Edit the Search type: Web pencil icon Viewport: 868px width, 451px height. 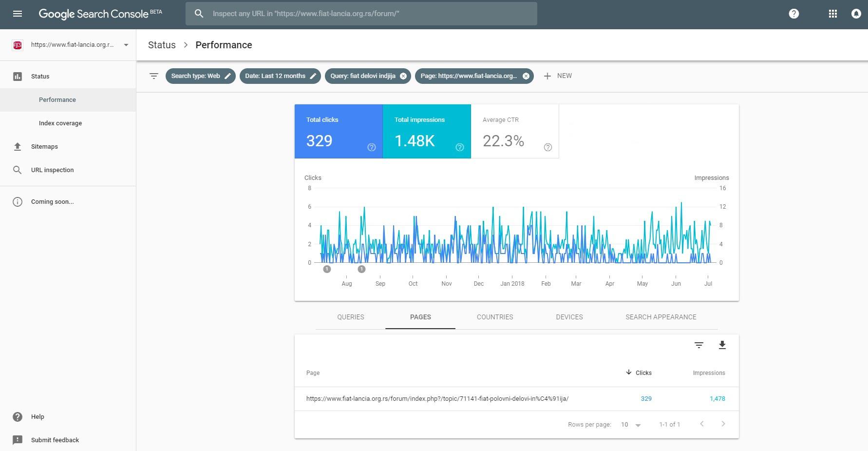[x=227, y=76]
